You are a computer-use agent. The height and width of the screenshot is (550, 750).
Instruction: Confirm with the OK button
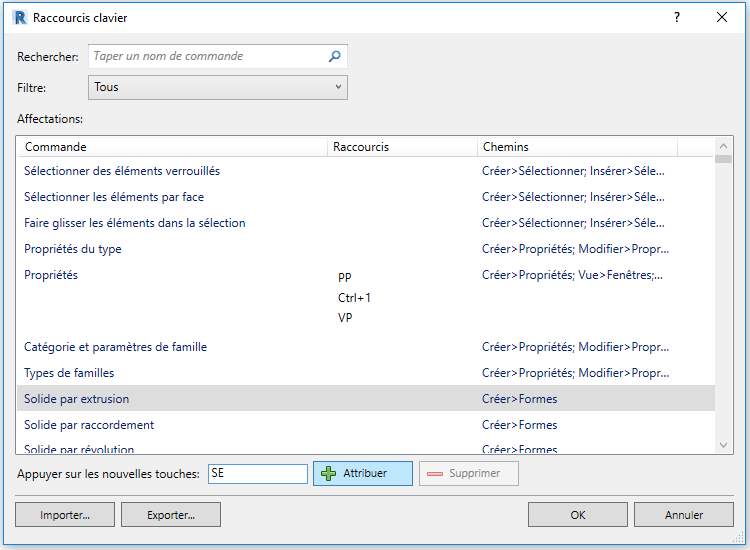pos(577,515)
